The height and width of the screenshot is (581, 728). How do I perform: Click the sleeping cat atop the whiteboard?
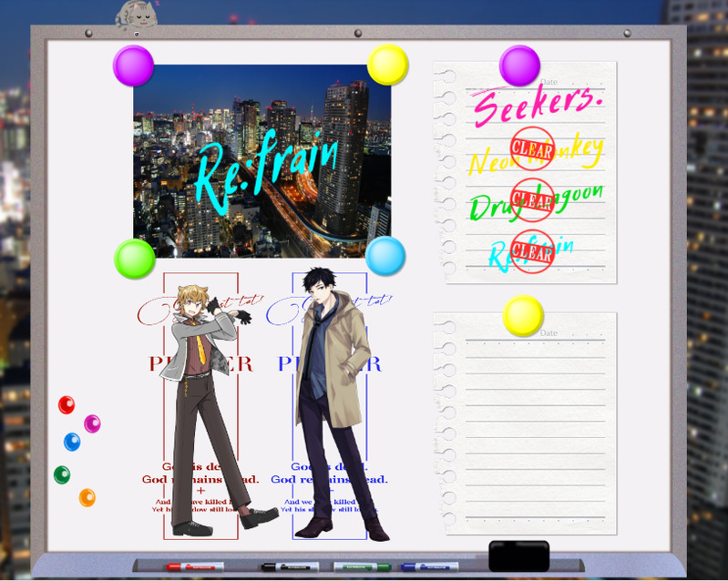[137, 16]
